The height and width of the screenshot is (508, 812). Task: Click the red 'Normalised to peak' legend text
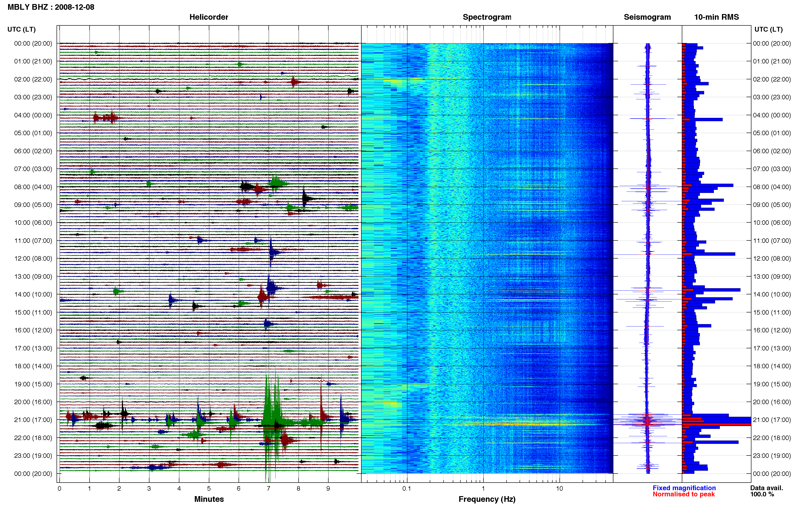click(683, 494)
